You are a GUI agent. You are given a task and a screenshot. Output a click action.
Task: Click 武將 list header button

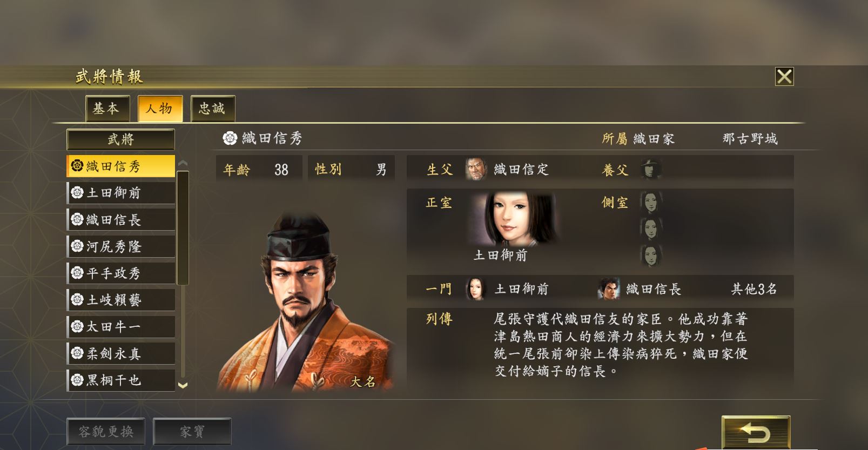[120, 139]
